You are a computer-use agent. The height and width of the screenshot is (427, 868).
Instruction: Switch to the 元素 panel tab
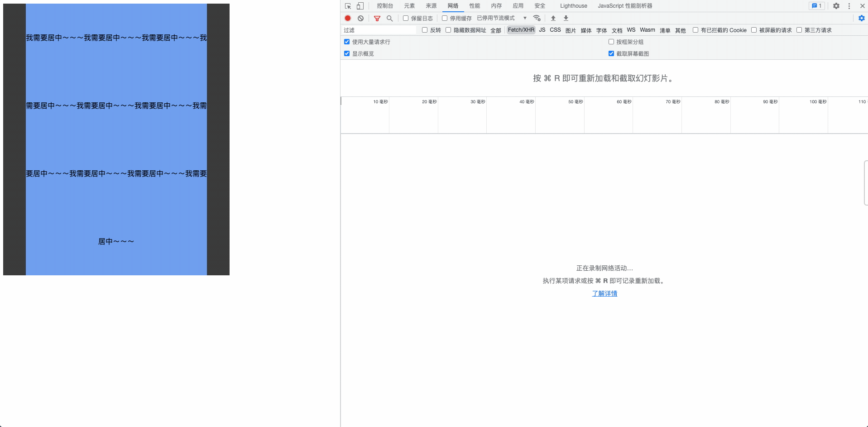[x=409, y=6]
